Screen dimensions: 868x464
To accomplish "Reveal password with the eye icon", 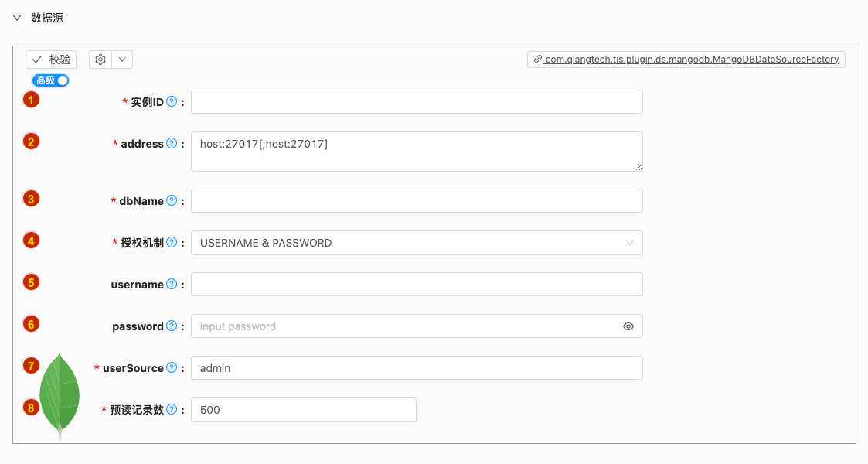I will [628, 326].
